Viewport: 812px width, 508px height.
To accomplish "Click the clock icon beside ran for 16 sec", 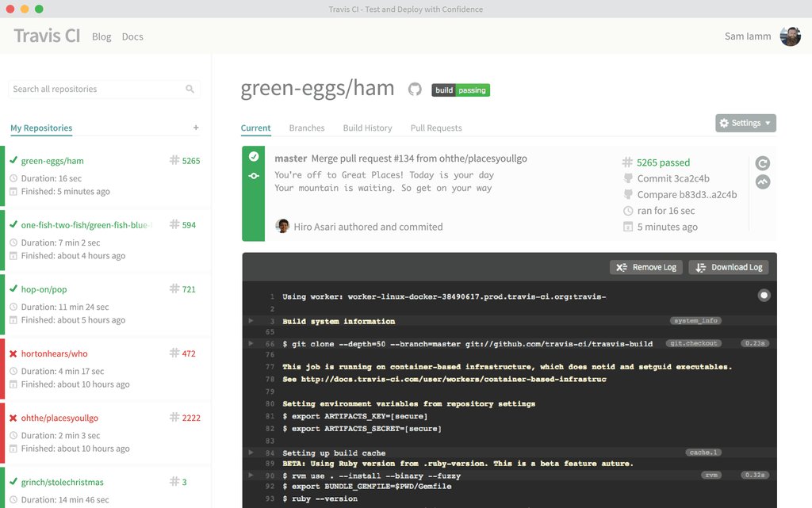I will tap(628, 211).
